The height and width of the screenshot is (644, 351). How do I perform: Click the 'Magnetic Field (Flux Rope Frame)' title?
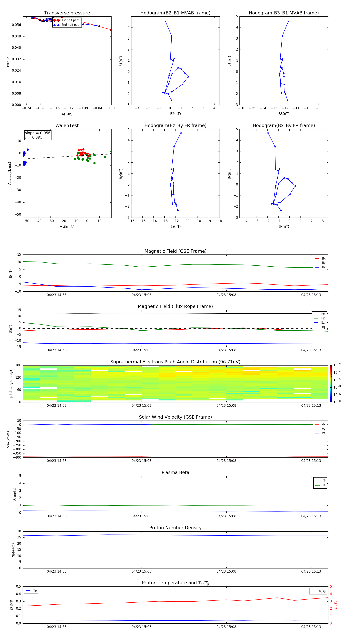point(175,307)
